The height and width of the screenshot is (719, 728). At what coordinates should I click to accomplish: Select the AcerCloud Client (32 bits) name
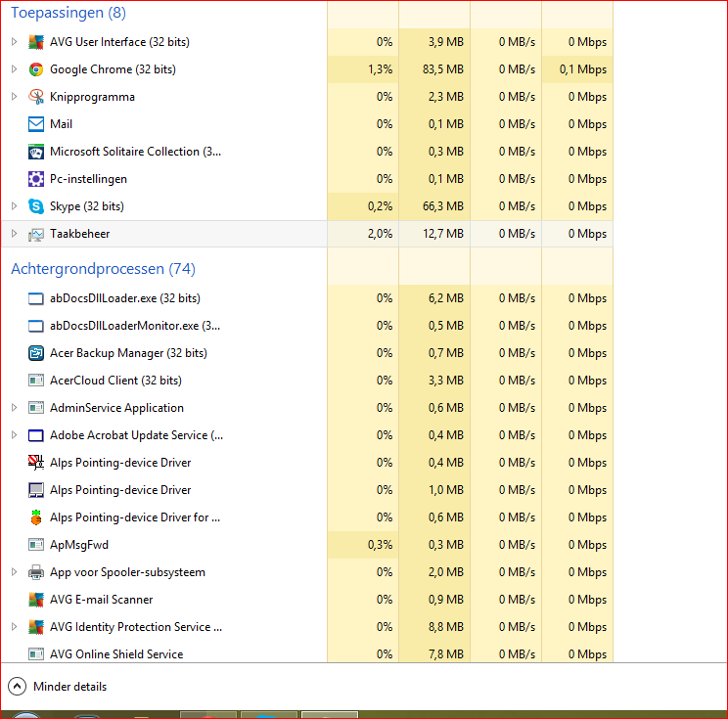[x=115, y=381]
